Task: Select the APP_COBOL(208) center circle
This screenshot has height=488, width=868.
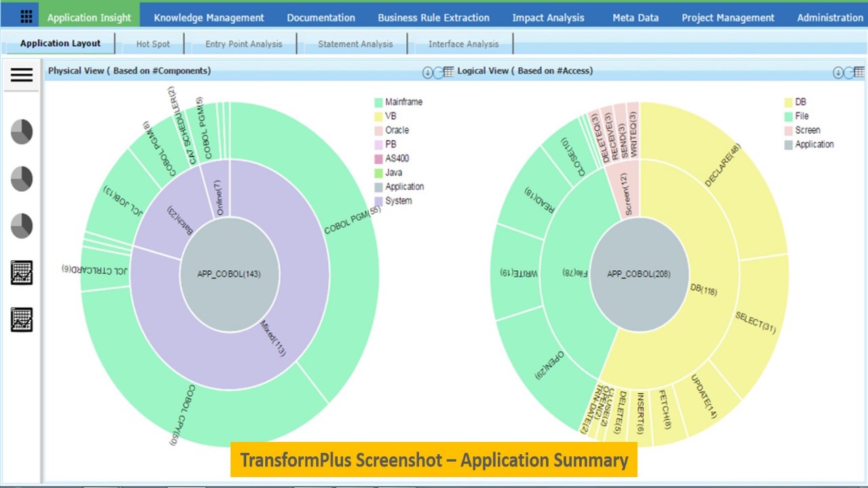Action: [x=639, y=274]
